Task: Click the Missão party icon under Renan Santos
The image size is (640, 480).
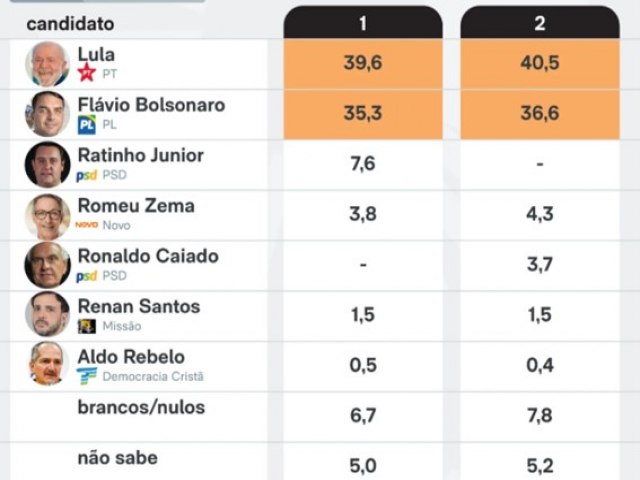Action: [x=87, y=326]
